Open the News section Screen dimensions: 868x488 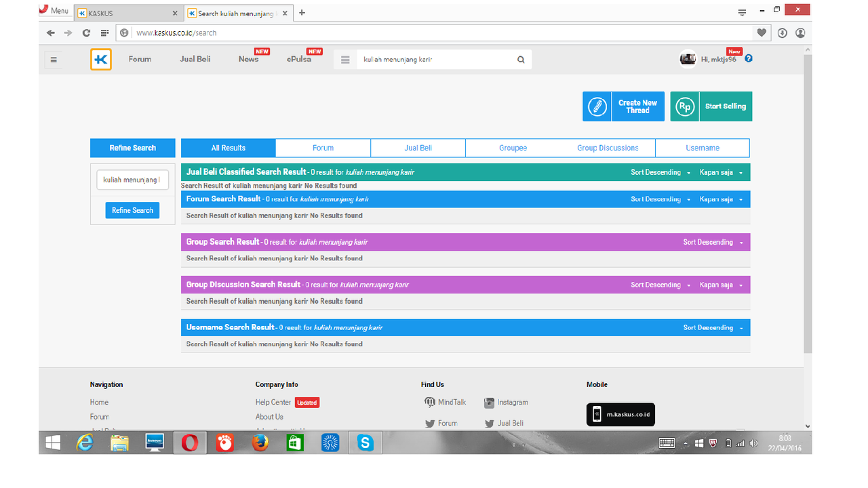(x=248, y=59)
